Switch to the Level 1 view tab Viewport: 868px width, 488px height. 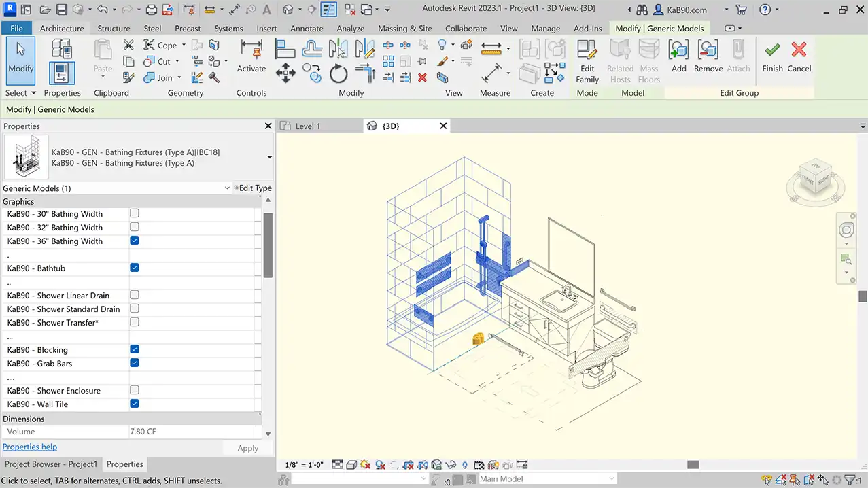pyautogui.click(x=307, y=126)
